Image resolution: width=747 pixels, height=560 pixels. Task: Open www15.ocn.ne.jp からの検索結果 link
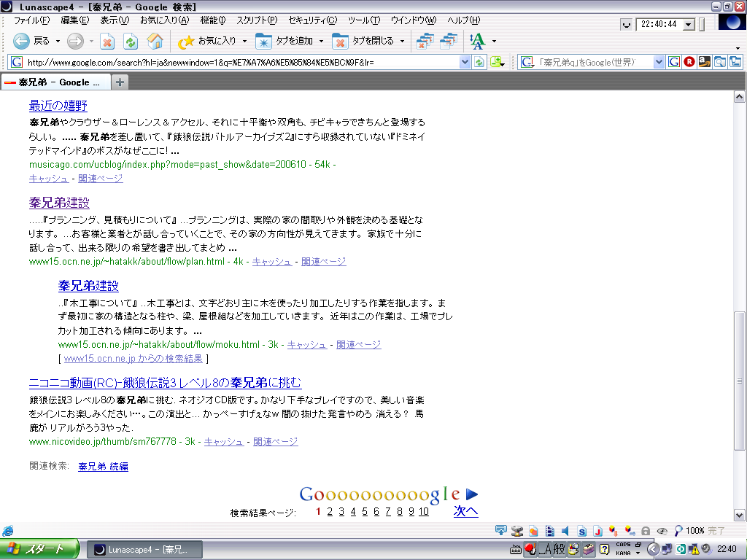133,359
